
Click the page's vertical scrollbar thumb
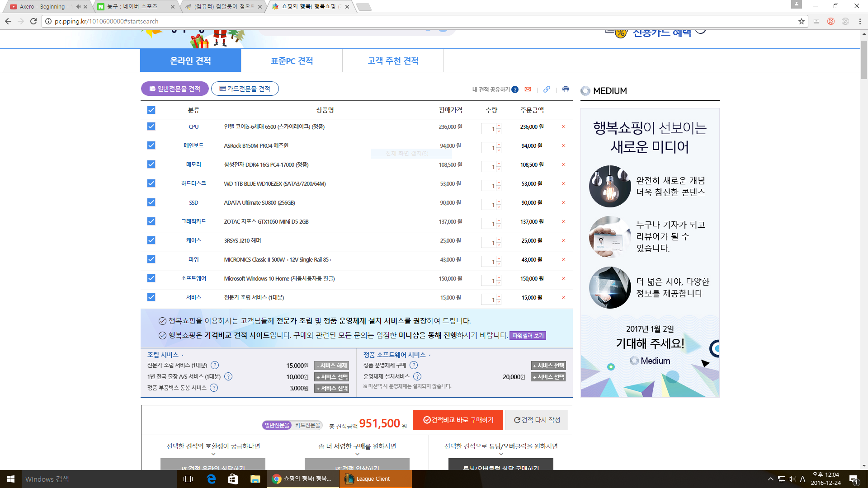[864, 59]
